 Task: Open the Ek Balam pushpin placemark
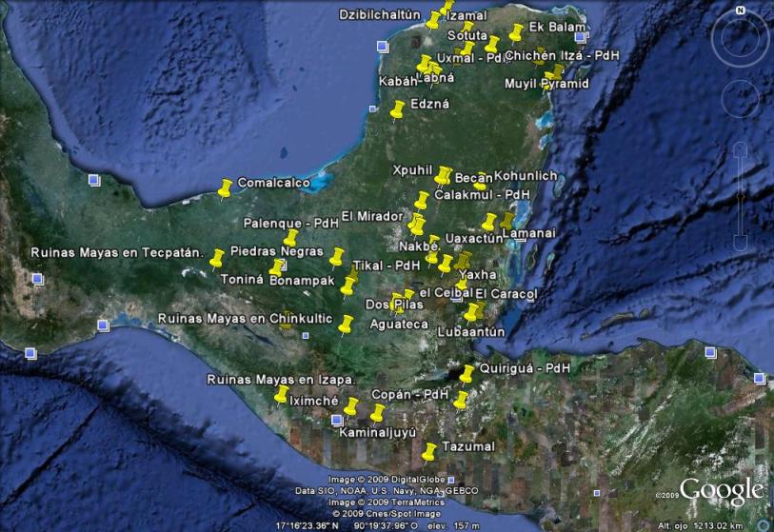(516, 33)
